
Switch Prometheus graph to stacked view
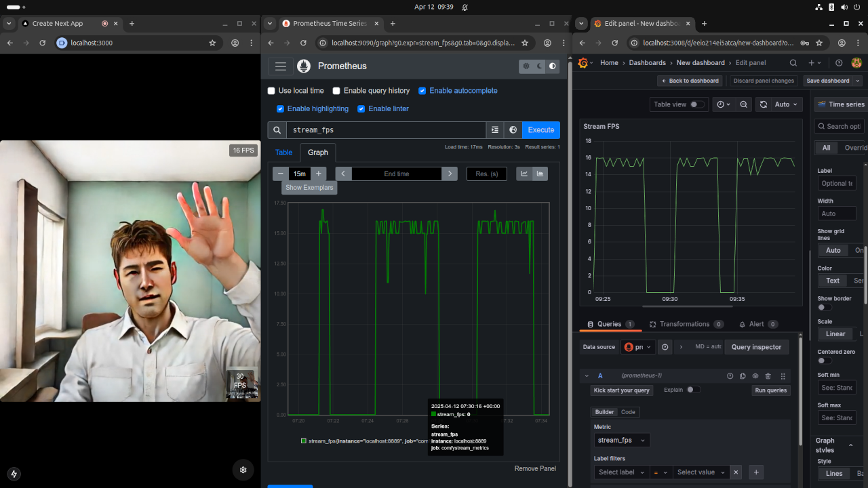tap(540, 174)
